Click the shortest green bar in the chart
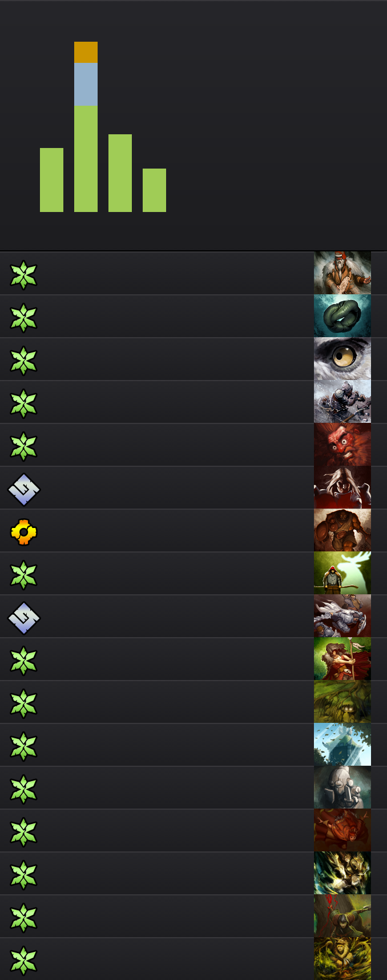 (154, 190)
